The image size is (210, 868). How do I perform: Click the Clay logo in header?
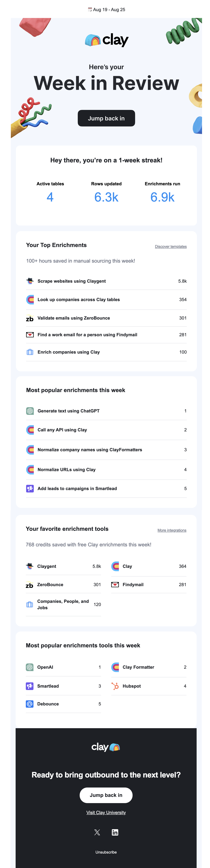106,40
